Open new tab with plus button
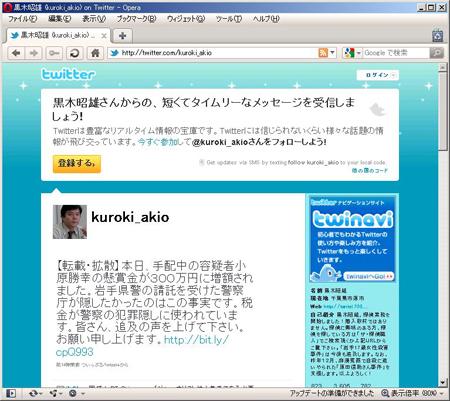 click(122, 35)
